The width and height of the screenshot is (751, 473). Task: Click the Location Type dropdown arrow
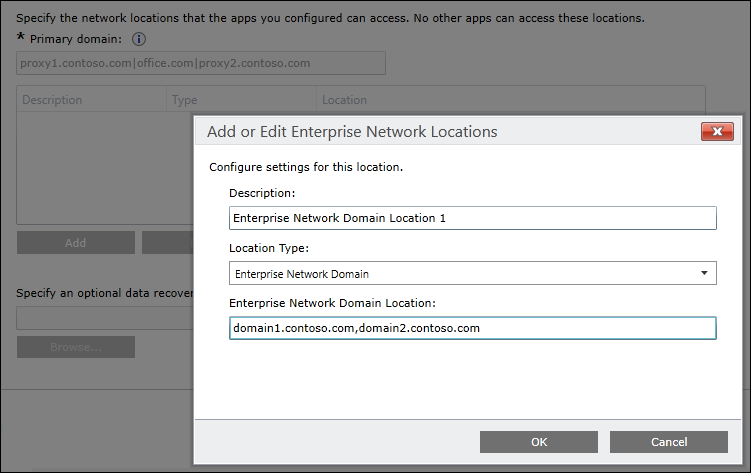click(704, 273)
